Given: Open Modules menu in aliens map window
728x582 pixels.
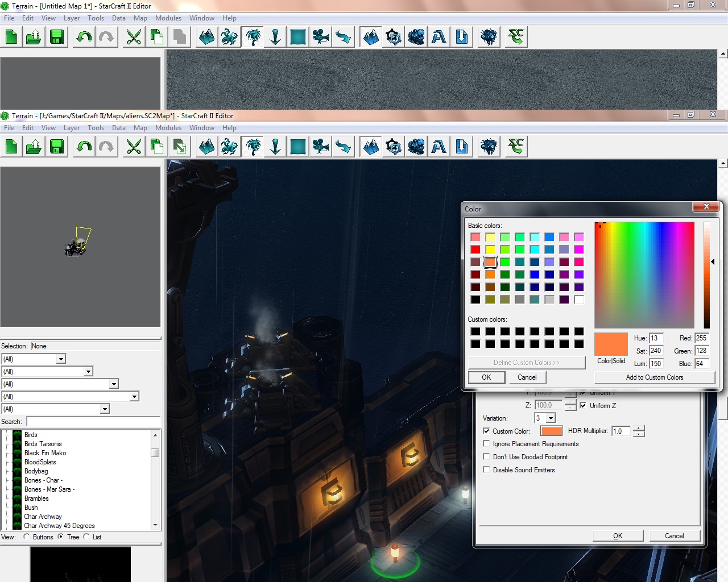Looking at the screenshot, I should pyautogui.click(x=168, y=128).
